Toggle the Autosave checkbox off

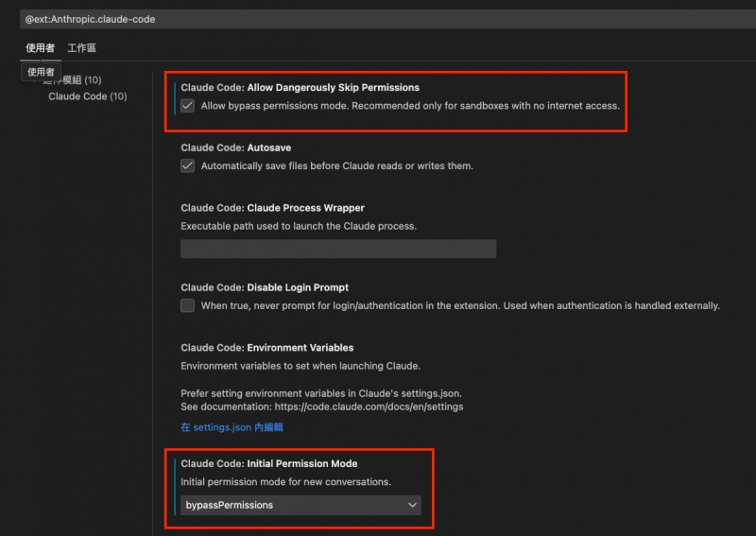(187, 165)
